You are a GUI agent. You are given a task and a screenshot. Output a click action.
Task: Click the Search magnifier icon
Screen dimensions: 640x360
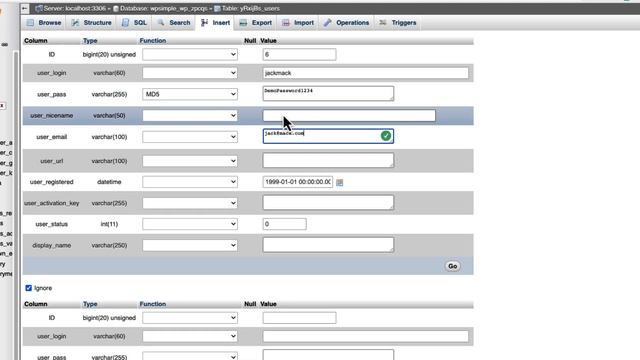point(161,22)
